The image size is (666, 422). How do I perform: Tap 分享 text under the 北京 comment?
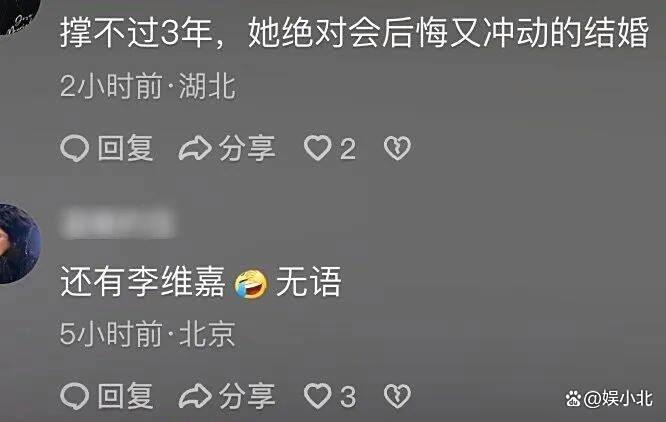tap(247, 396)
